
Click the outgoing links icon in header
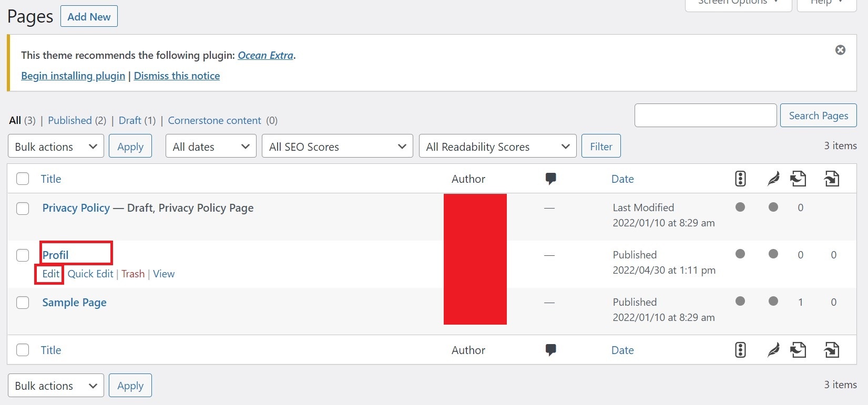tap(798, 179)
